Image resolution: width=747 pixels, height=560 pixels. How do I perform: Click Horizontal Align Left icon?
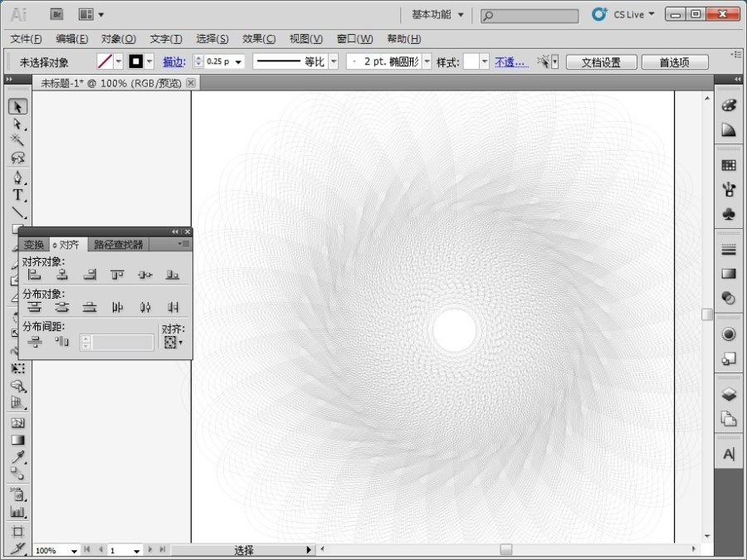pos(34,275)
